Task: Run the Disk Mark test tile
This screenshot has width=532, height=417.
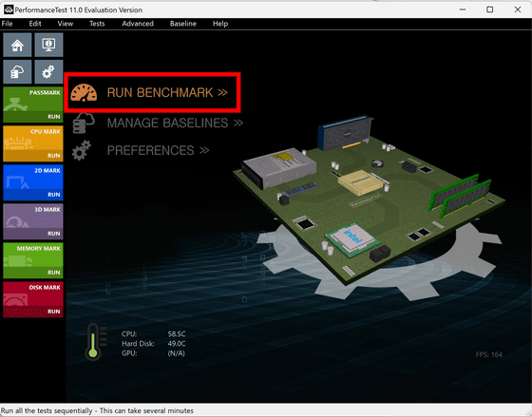Action: pos(33,299)
